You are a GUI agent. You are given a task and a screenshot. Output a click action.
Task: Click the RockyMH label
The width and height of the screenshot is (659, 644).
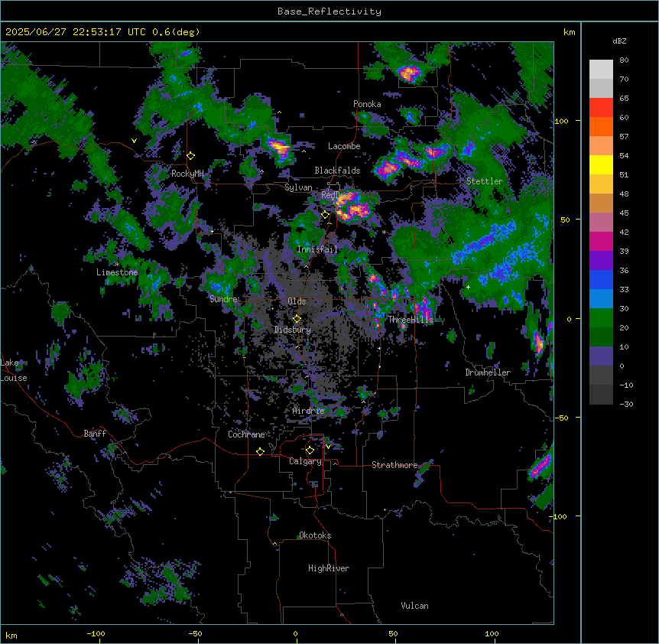[187, 174]
